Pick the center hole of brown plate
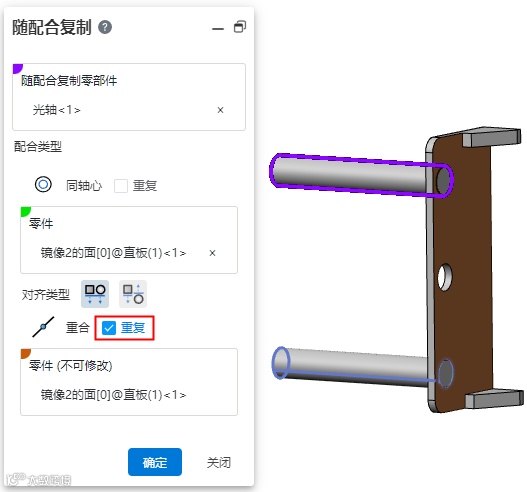This screenshot has width=527, height=492. 445,277
